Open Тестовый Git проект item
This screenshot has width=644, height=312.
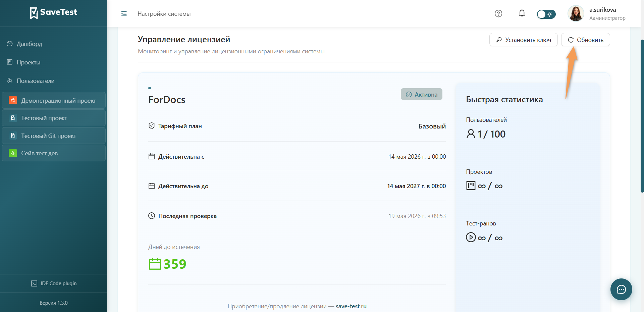coord(54,136)
